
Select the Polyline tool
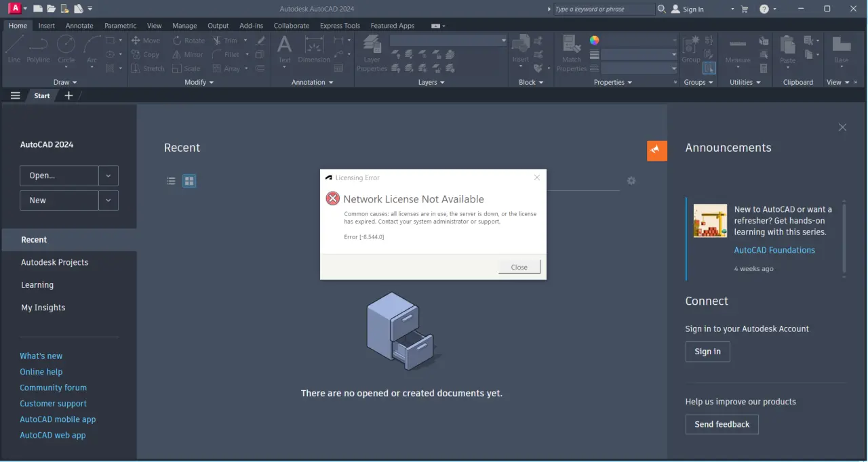(x=39, y=49)
